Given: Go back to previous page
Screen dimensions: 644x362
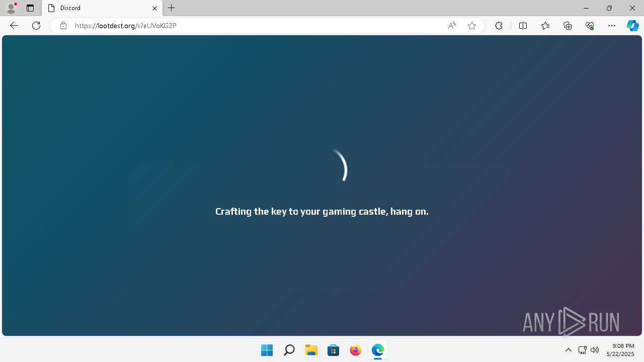Looking at the screenshot, I should click(14, 26).
